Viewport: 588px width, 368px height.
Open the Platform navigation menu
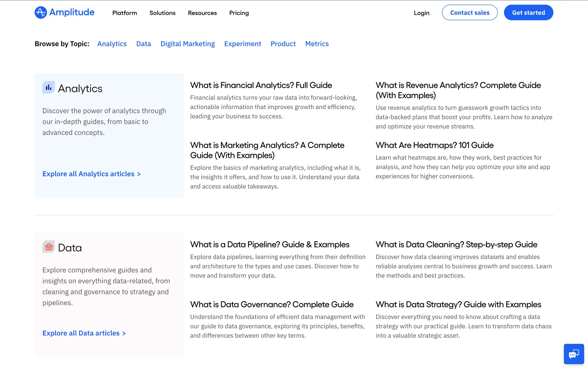[124, 13]
